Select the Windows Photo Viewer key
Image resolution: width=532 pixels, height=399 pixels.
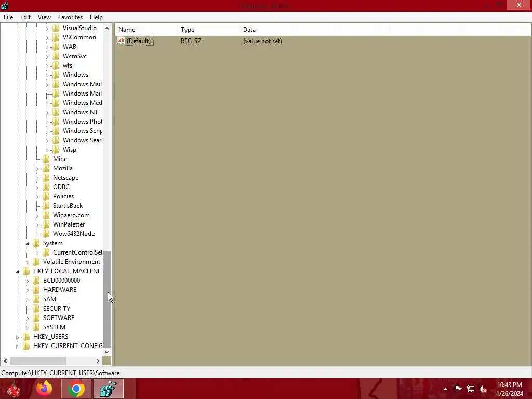[83, 122]
